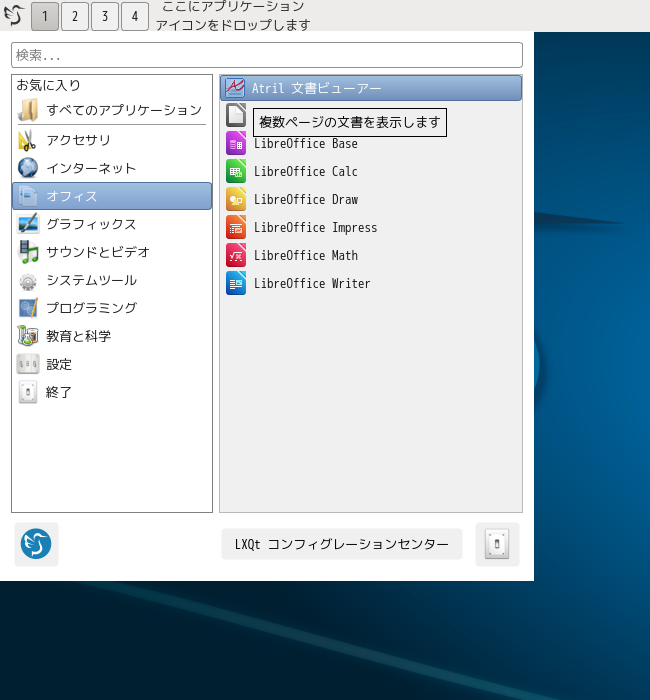Click the Programming blueprint icon
The height and width of the screenshot is (700, 650).
pos(28,308)
